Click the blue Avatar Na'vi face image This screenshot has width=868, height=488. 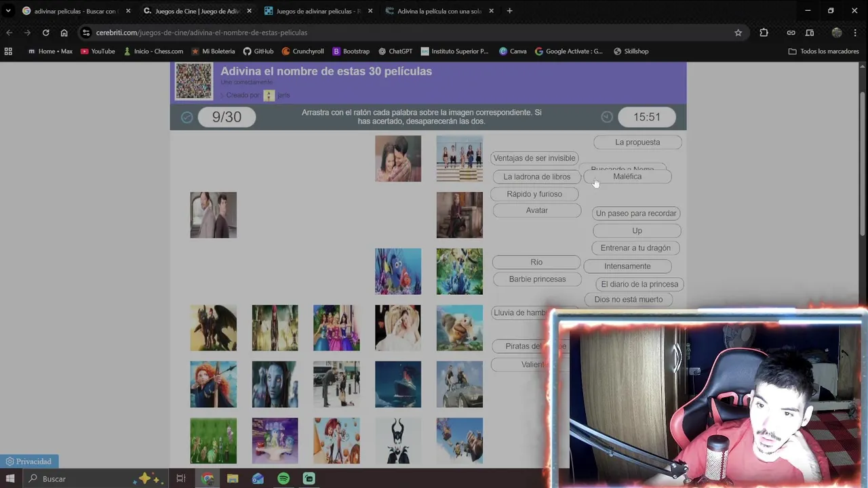(275, 384)
